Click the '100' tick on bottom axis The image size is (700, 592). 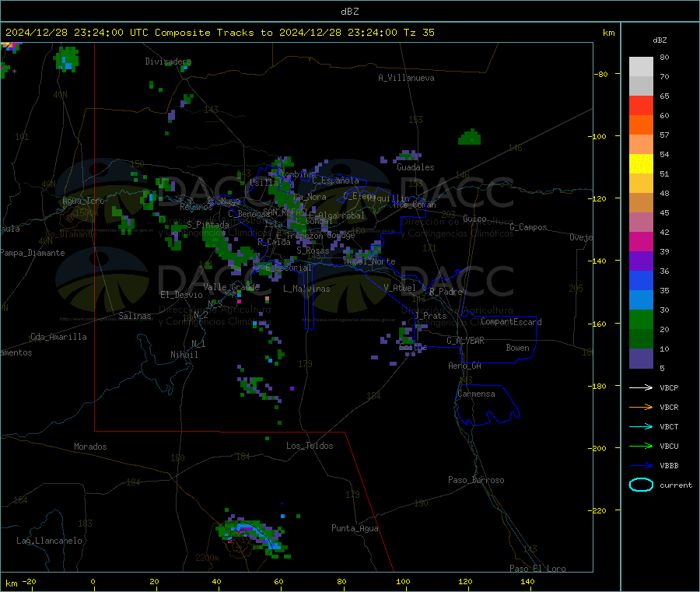403,582
